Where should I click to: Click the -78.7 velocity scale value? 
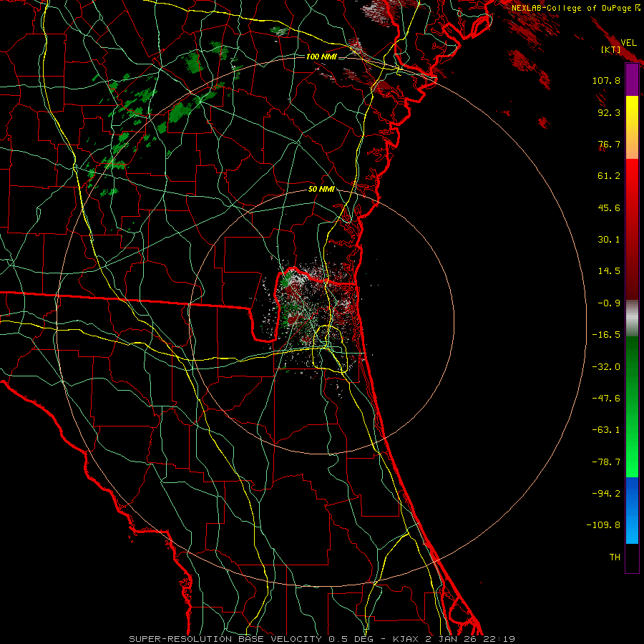pyautogui.click(x=606, y=462)
